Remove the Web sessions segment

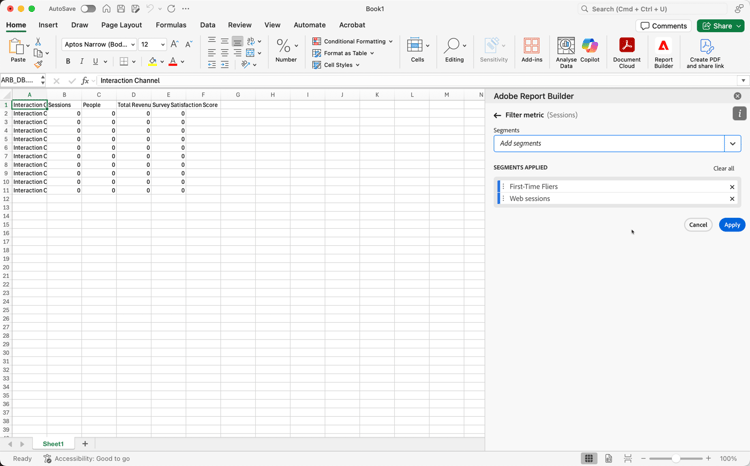(732, 199)
